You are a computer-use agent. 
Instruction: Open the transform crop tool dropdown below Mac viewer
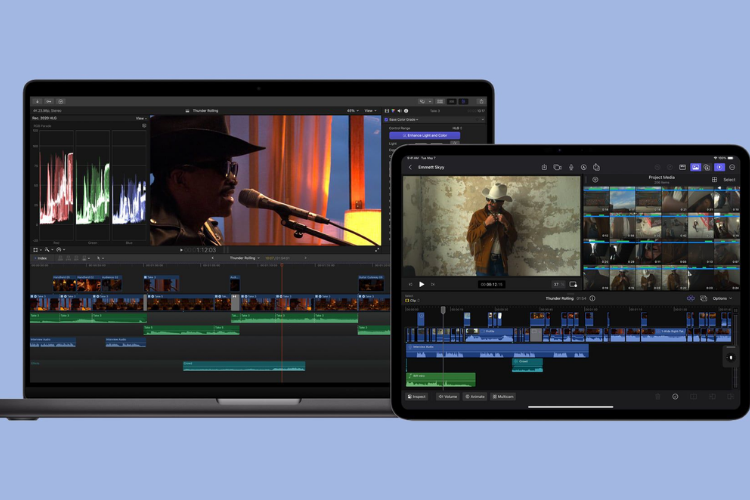tap(37, 250)
